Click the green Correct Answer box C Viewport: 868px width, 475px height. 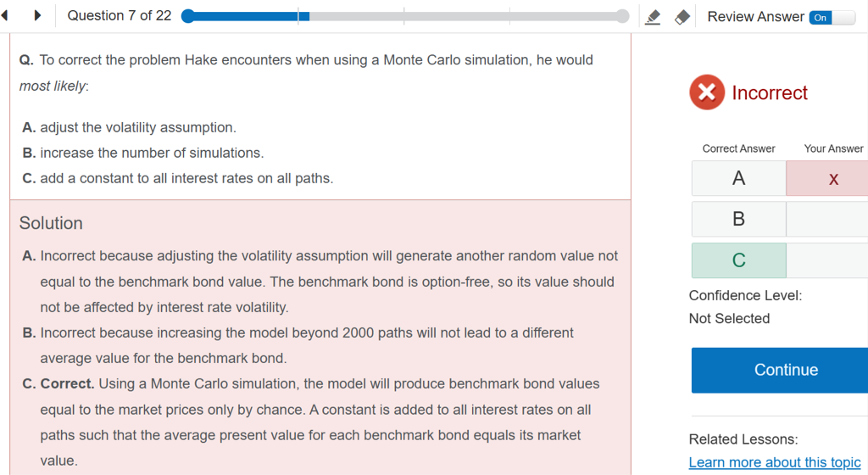(x=738, y=260)
